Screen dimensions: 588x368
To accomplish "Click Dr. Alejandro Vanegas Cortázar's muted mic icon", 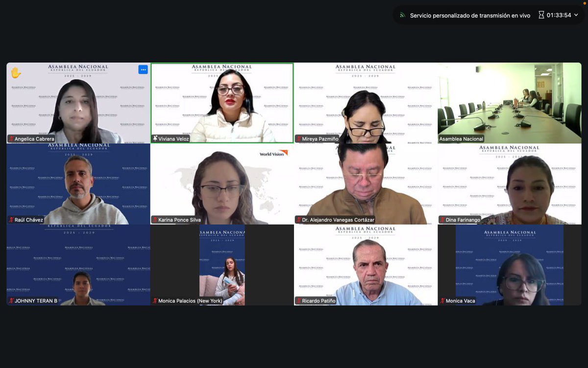I will click(298, 220).
